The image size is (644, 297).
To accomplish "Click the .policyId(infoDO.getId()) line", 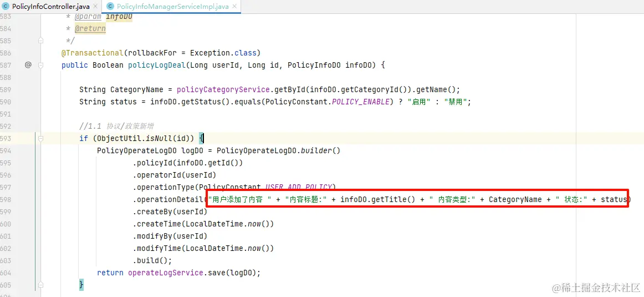I will 188,163.
